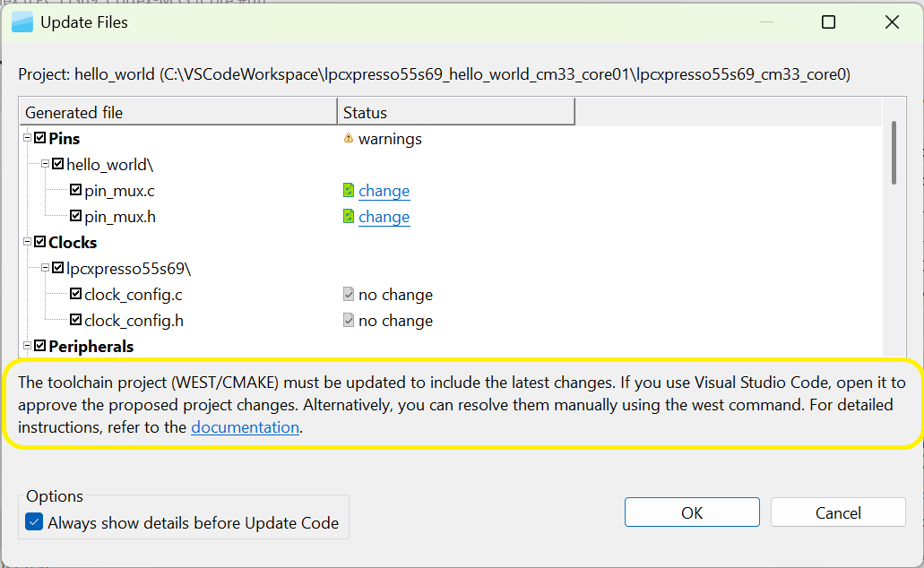Image resolution: width=924 pixels, height=568 pixels.
Task: Uncheck the Peripherals checkbox
Action: tap(39, 346)
